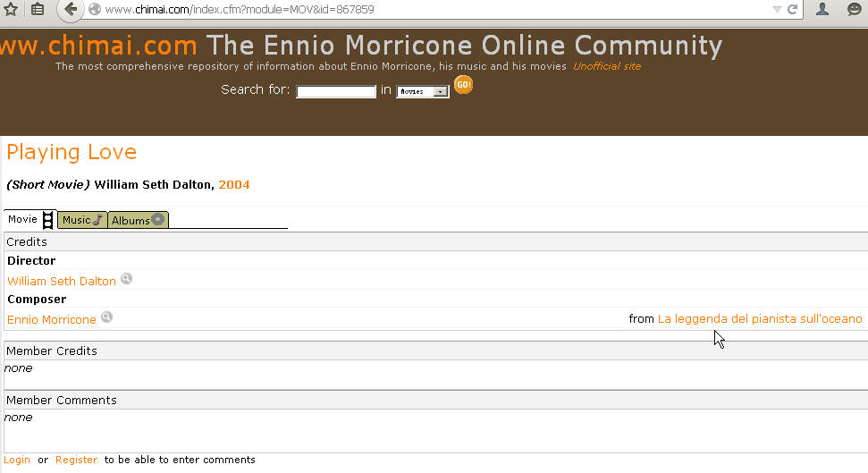
Task: Click the 'Search for' text field
Action: click(x=336, y=91)
